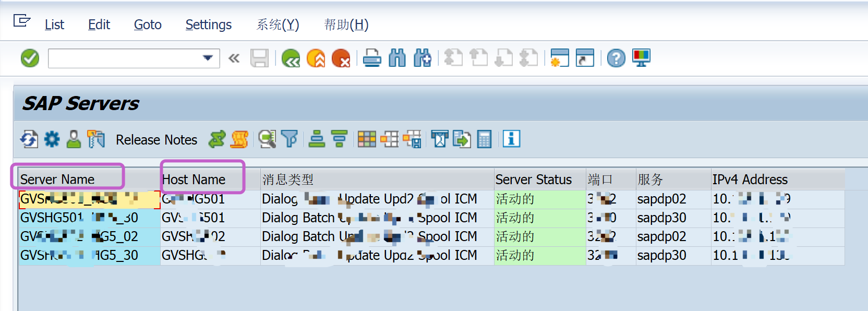Click the Change Layout grid icon

[x=367, y=139]
